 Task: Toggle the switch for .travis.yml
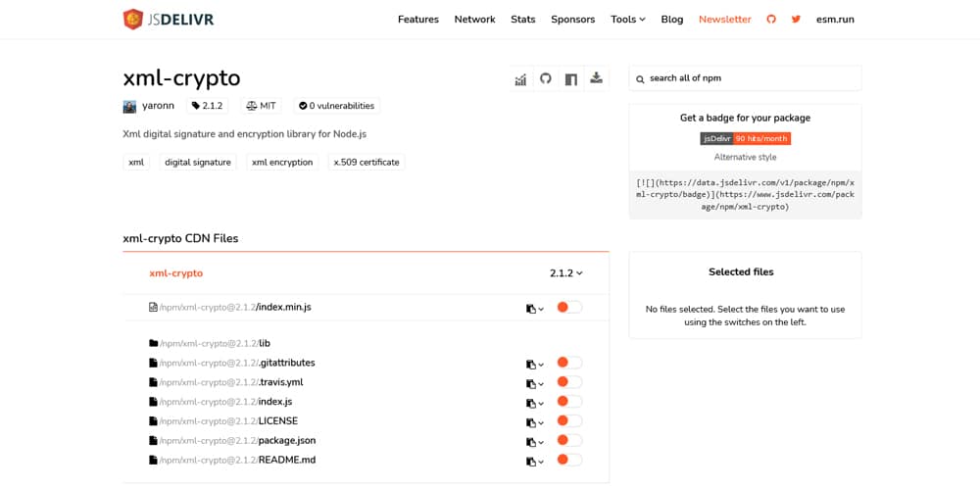pyautogui.click(x=568, y=382)
